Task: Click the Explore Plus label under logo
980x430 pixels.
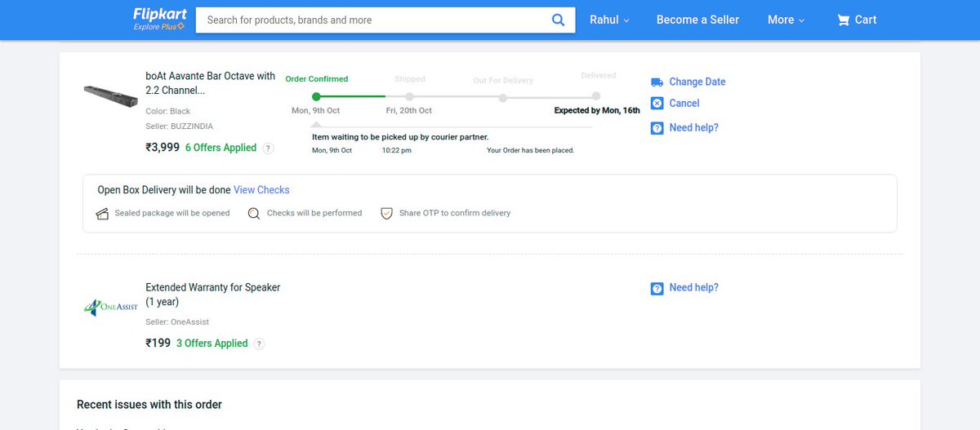Action: (159, 27)
